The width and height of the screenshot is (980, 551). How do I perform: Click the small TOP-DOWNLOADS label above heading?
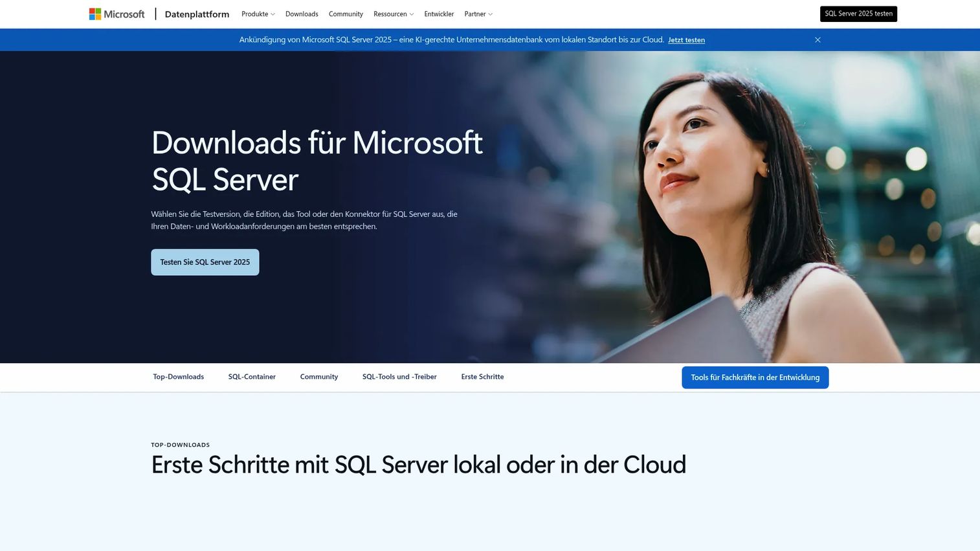coord(181,445)
